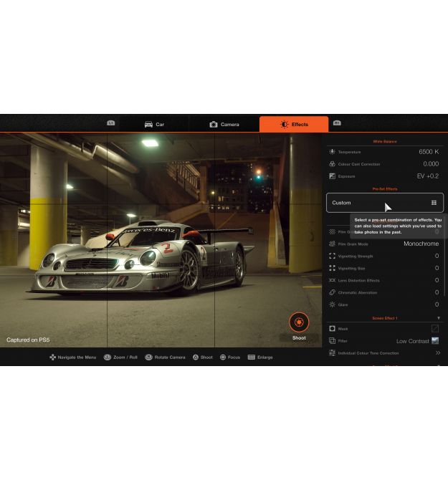448x480 pixels.
Task: Click the Exposure icon
Action: click(x=332, y=176)
